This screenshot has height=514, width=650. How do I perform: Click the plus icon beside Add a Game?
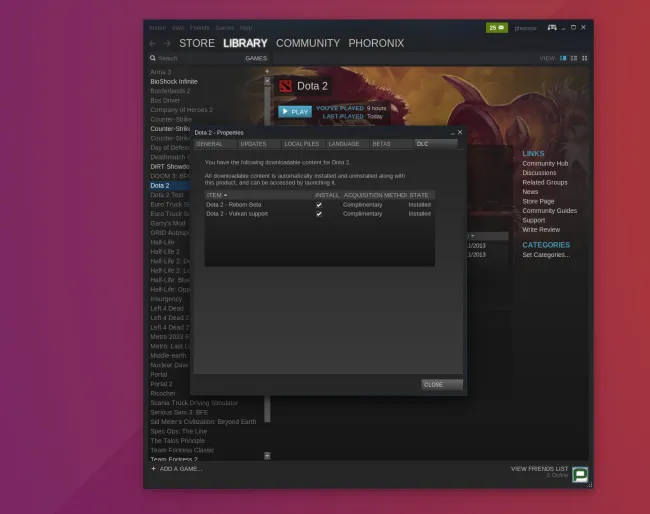point(153,468)
